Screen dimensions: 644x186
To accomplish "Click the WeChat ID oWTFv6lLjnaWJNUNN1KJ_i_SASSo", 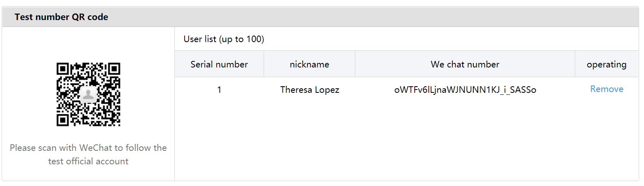I will tap(465, 90).
